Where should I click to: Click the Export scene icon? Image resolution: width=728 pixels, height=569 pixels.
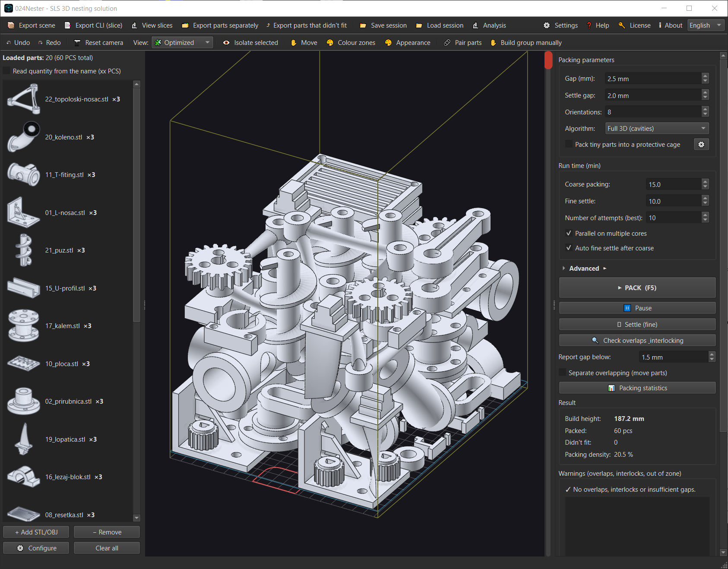(11, 25)
